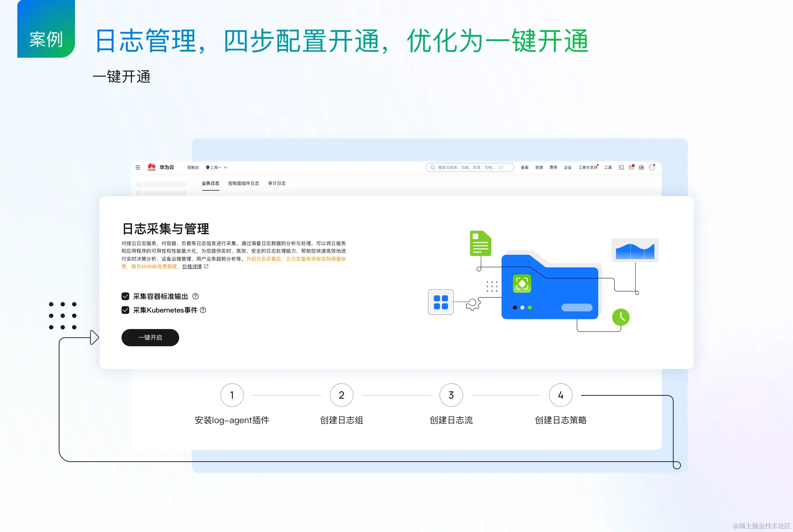Open the user avatar account menu
Viewport: 793px width, 532px height.
(x=652, y=167)
